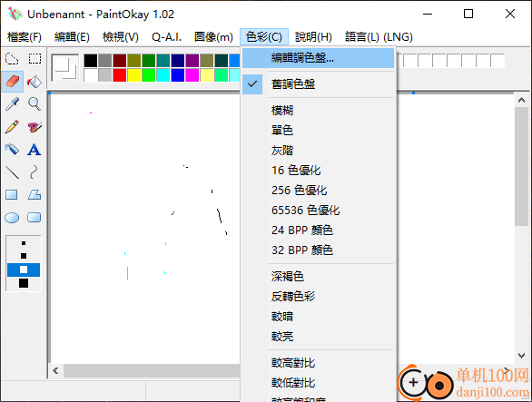The image size is (532, 402).
Task: Pick the teal color swatch
Action: click(x=163, y=61)
